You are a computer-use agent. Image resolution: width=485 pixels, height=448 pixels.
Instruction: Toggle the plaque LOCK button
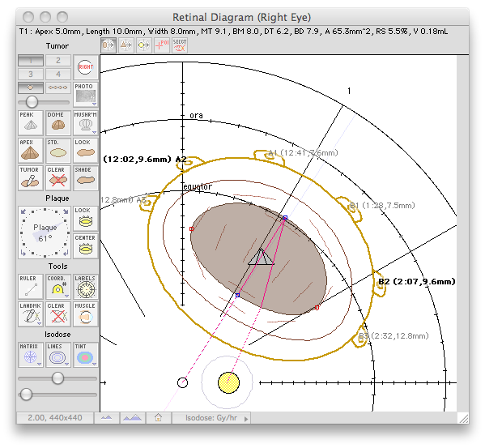tap(86, 219)
